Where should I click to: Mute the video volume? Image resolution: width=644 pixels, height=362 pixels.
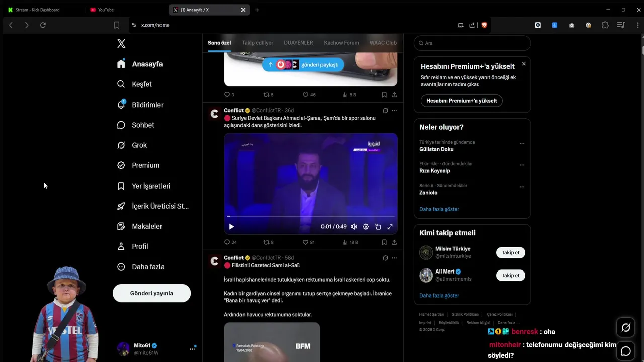[354, 227]
